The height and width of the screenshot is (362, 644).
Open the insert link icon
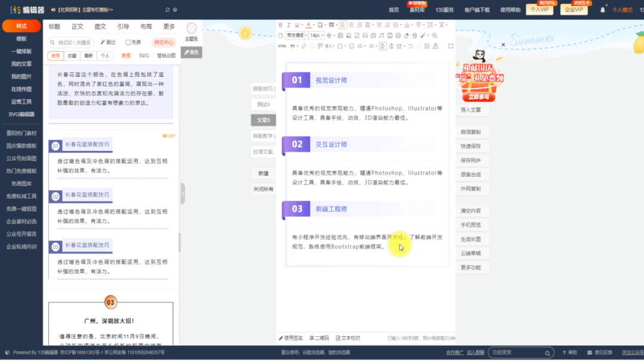tap(303, 45)
